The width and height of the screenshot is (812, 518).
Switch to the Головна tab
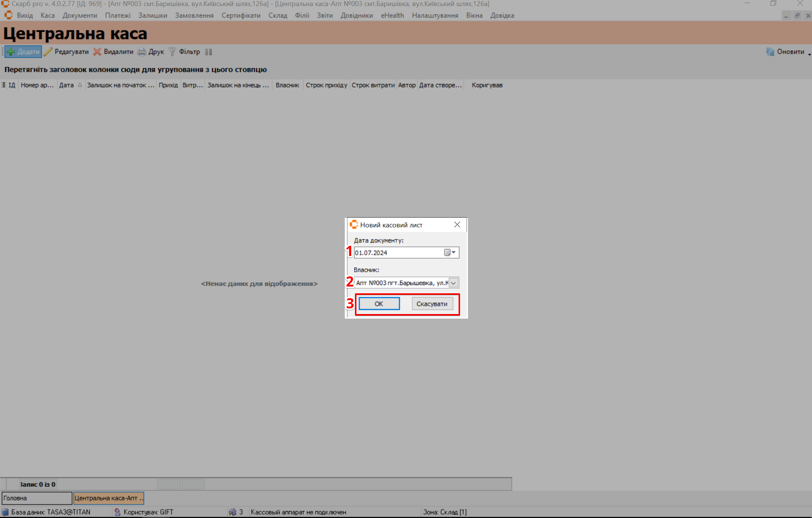[37, 498]
